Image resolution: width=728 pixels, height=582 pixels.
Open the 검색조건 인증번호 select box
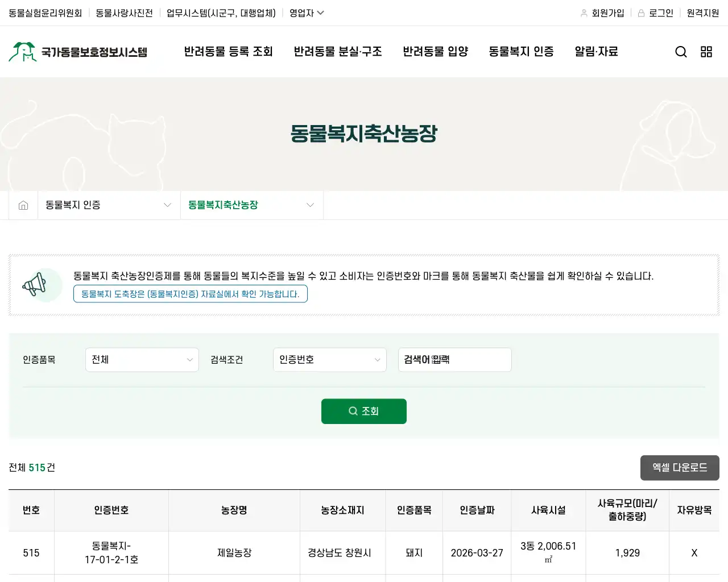click(x=330, y=360)
